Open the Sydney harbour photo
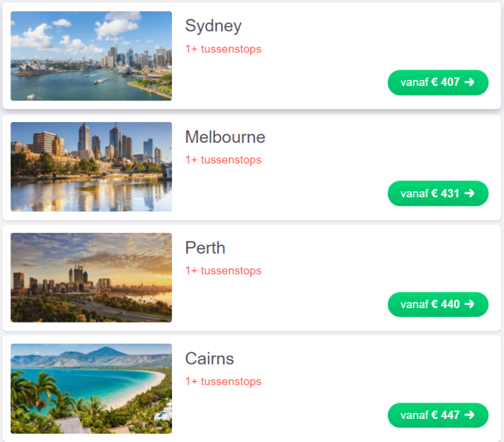 91,56
